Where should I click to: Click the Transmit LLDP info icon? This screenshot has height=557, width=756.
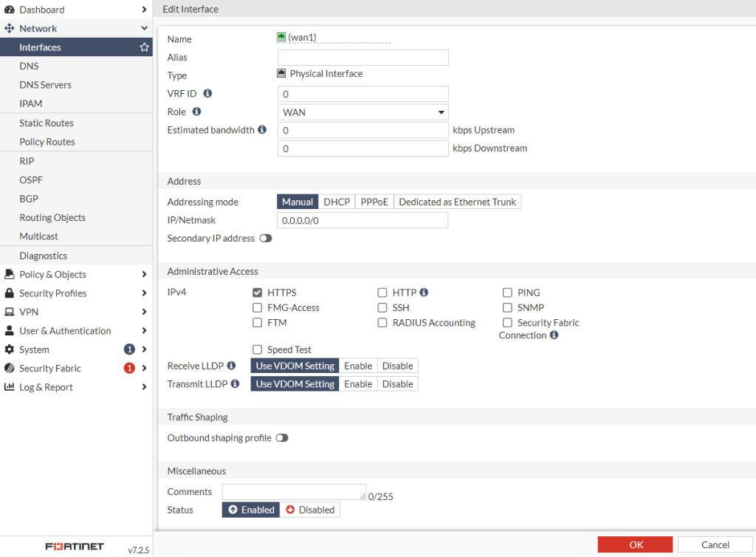[235, 384]
